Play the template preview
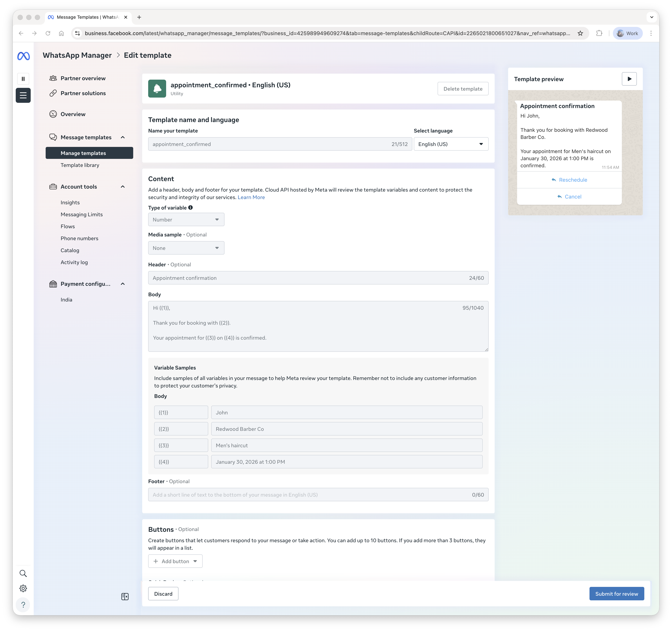Viewport: 672px width, 631px height. point(629,79)
